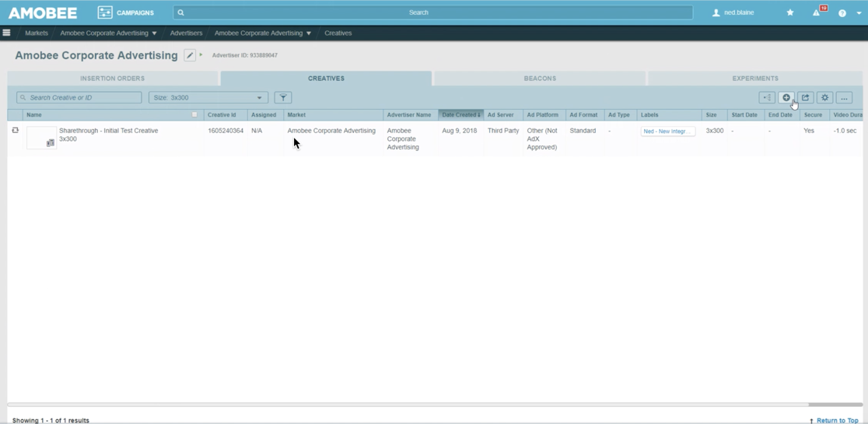868x424 pixels.
Task: Open the filter funnel button
Action: pos(283,97)
